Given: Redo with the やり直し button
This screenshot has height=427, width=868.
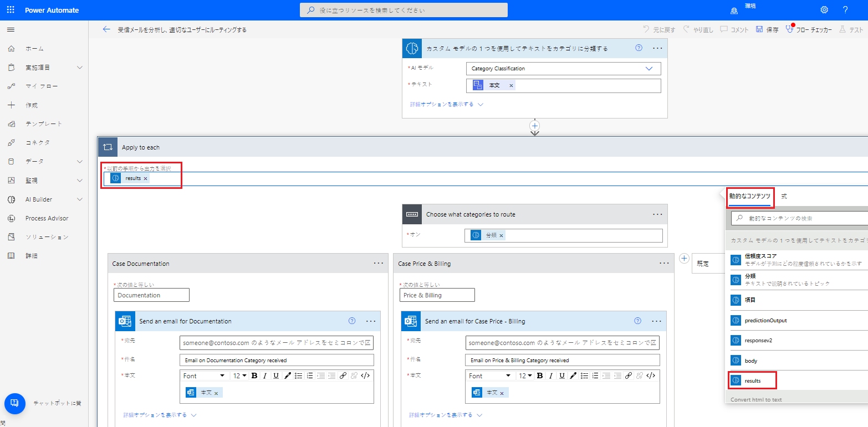Looking at the screenshot, I should pos(698,30).
